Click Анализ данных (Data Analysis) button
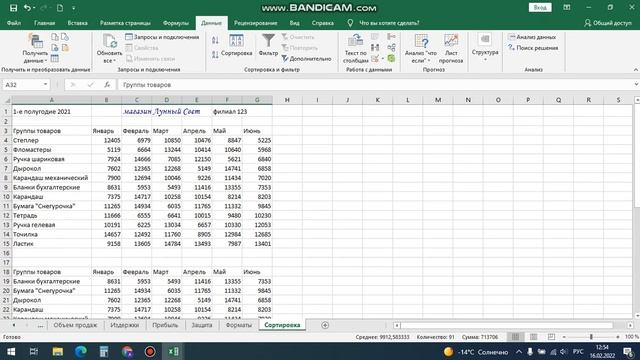 pyautogui.click(x=532, y=37)
